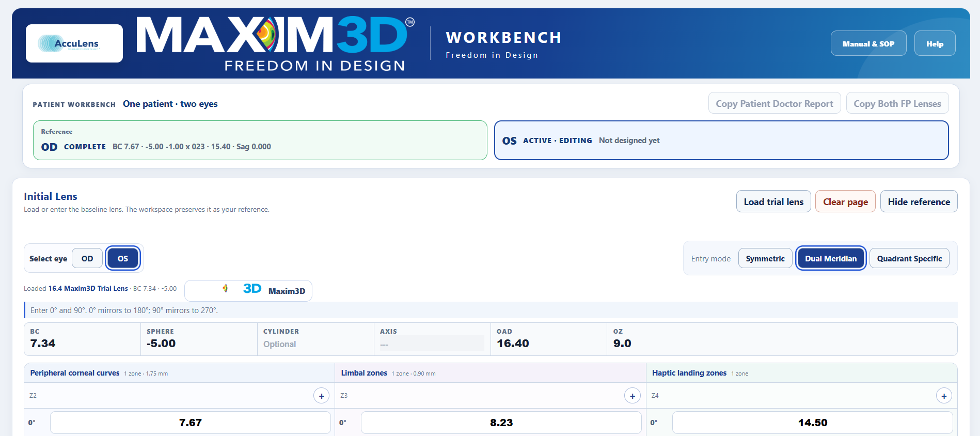Click the 'Haptic landing zones' heading
The height and width of the screenshot is (436, 980).
click(x=689, y=373)
